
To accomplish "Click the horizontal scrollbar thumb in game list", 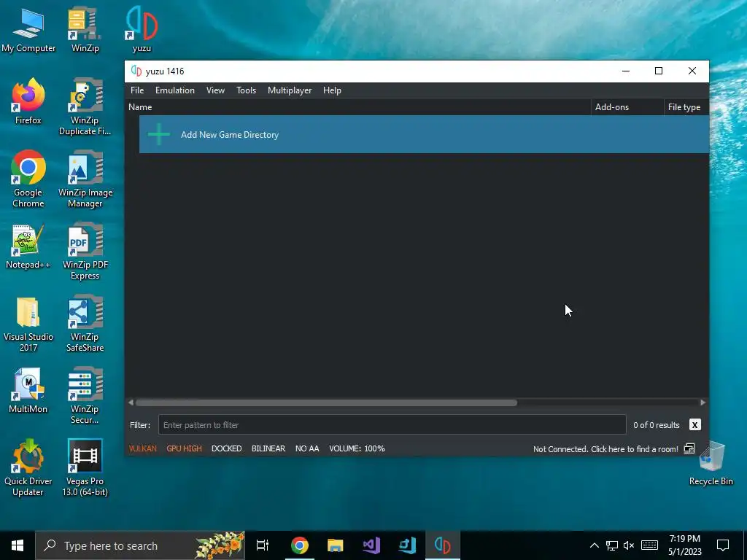I will [326, 402].
